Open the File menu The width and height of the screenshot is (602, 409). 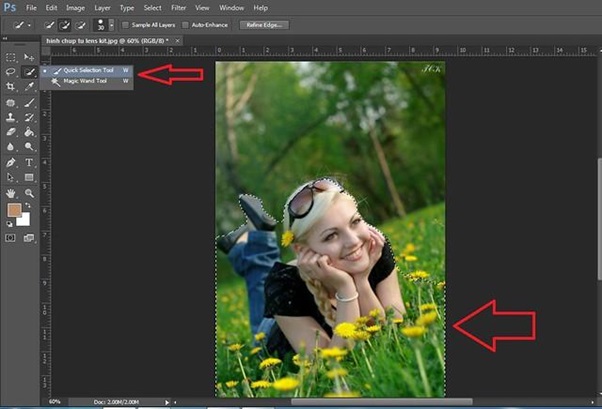(x=31, y=8)
